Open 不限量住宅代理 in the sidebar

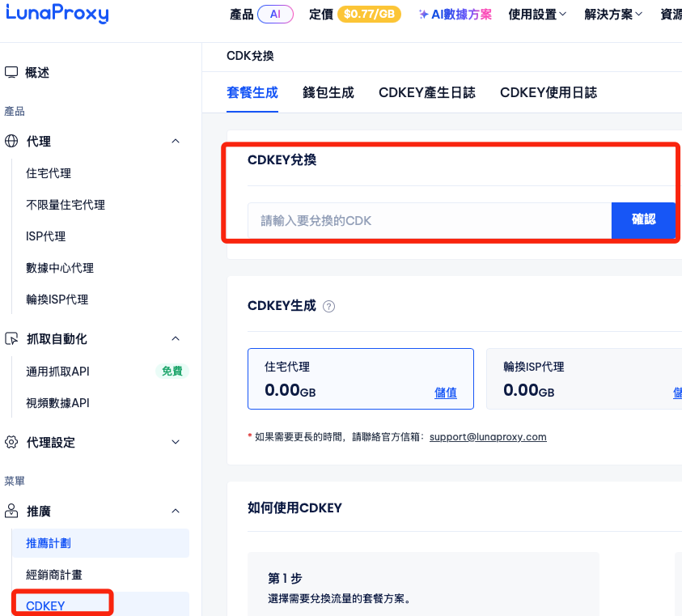click(66, 205)
